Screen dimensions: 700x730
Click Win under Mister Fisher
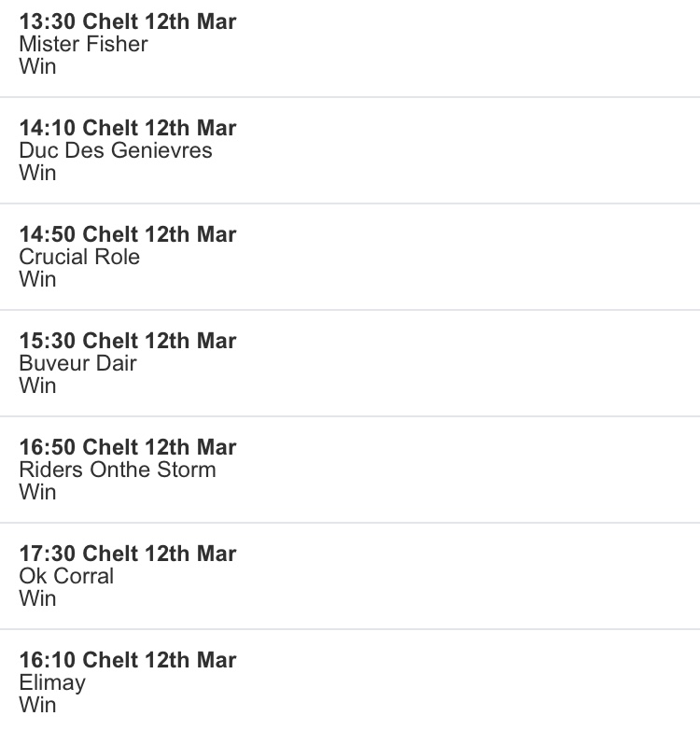click(x=37, y=66)
